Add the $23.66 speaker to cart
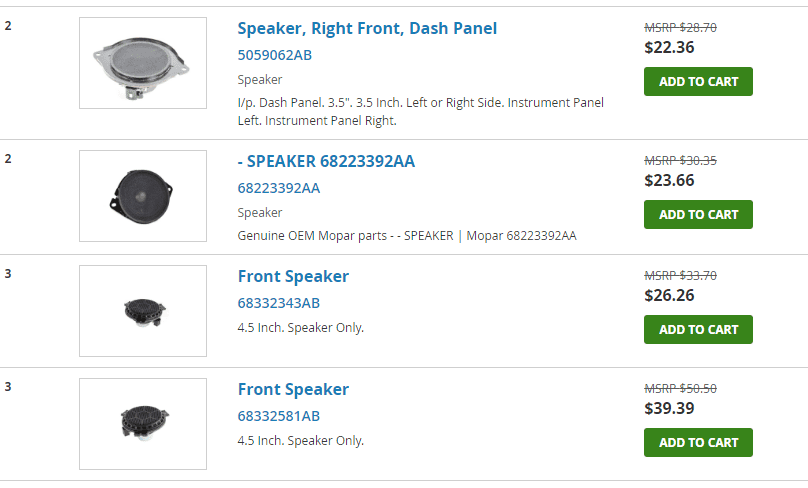Image resolution: width=808 pixels, height=488 pixels. point(698,214)
